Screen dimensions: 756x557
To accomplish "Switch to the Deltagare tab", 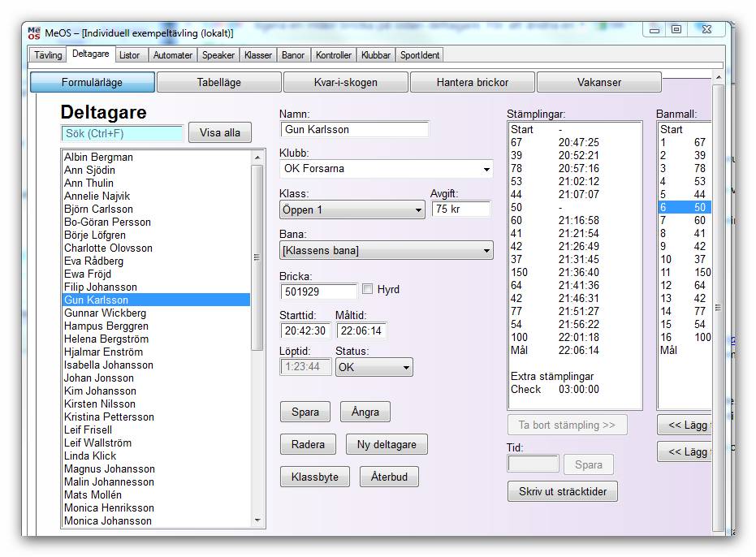I will 91,54.
